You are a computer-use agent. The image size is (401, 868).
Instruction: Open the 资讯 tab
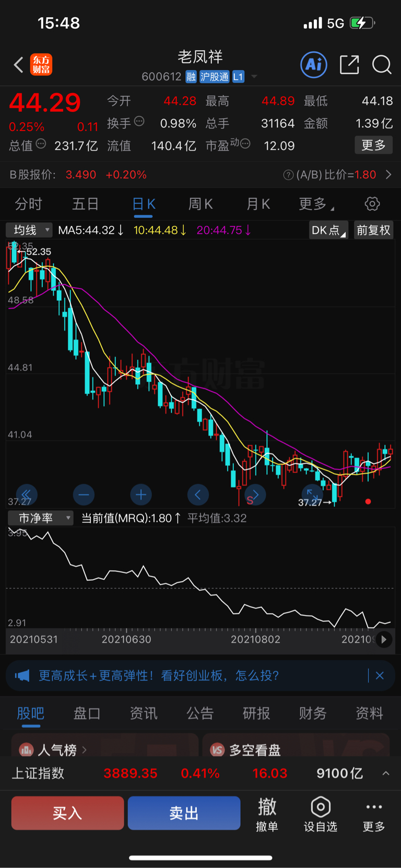tap(144, 713)
